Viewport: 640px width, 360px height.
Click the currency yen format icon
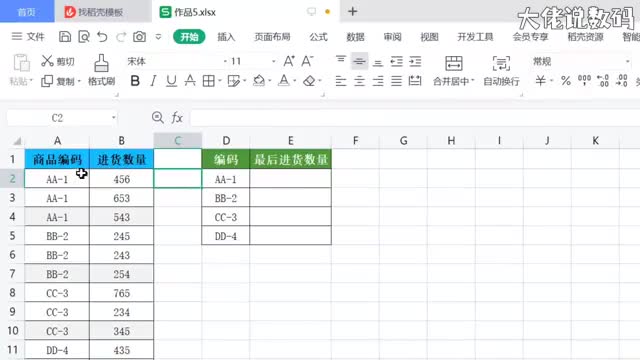click(x=540, y=81)
